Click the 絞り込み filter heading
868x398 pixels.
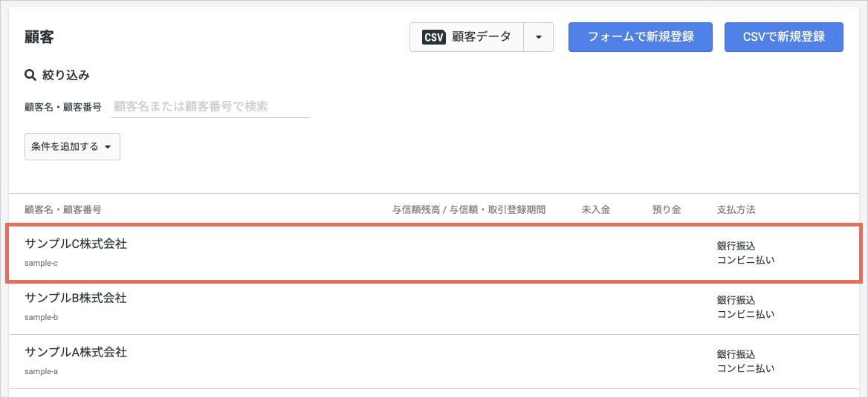[65, 75]
